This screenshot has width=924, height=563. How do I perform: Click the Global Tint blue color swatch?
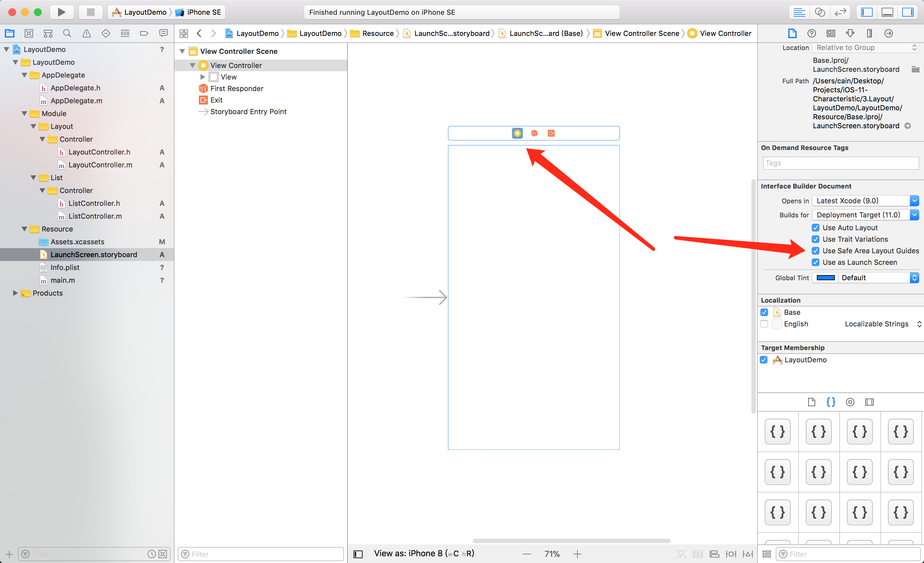(826, 278)
